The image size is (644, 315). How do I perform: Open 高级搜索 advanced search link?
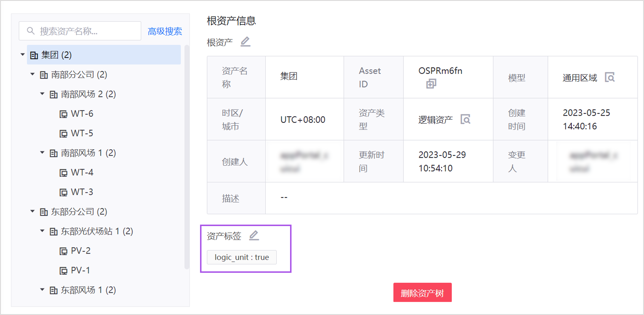pyautogui.click(x=165, y=31)
